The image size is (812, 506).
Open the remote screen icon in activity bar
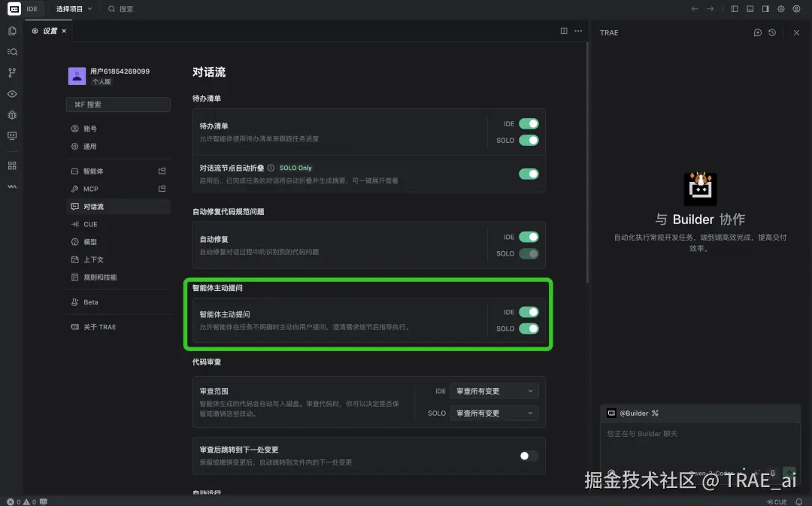point(12,135)
